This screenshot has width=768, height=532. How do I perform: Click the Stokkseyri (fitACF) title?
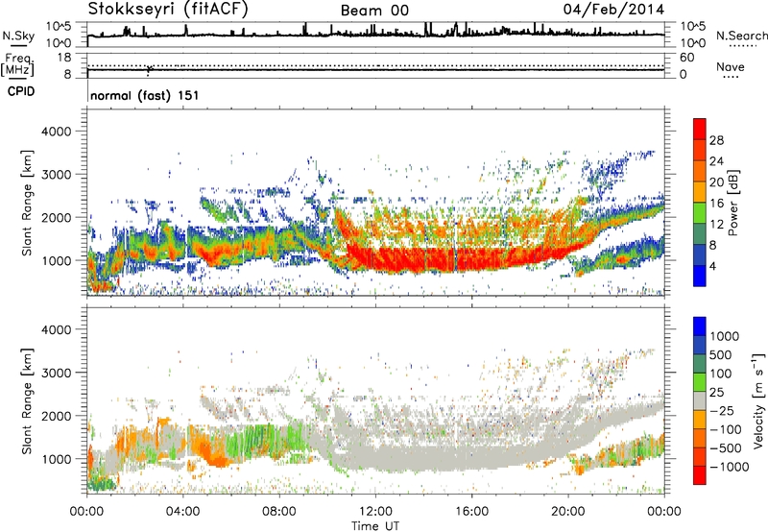coord(169,10)
